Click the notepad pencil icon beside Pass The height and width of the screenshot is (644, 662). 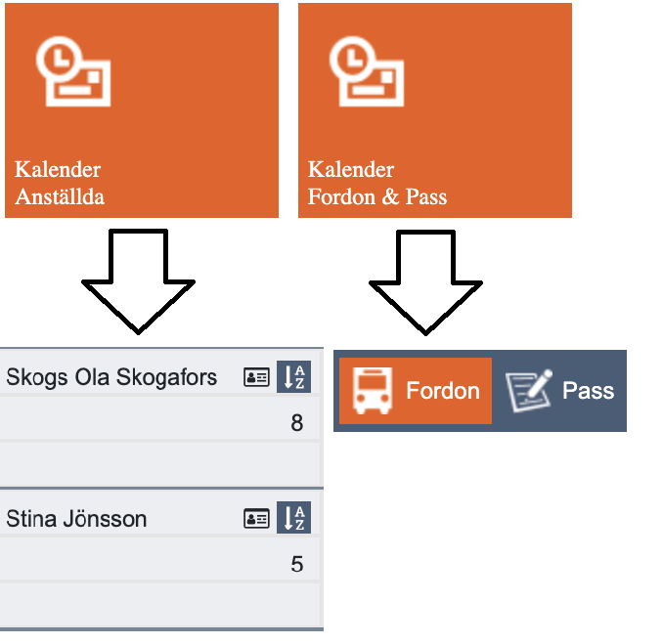coord(529,391)
